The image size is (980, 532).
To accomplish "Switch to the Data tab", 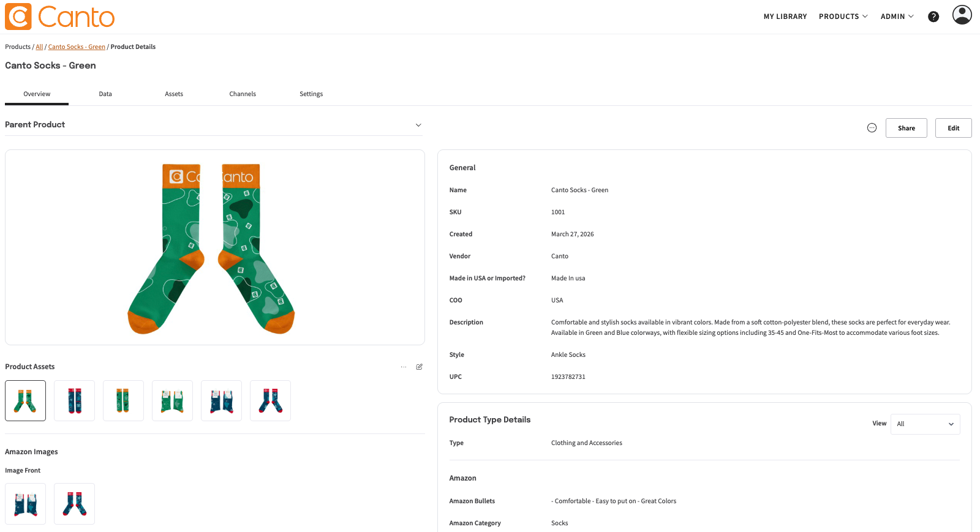I will tap(105, 94).
